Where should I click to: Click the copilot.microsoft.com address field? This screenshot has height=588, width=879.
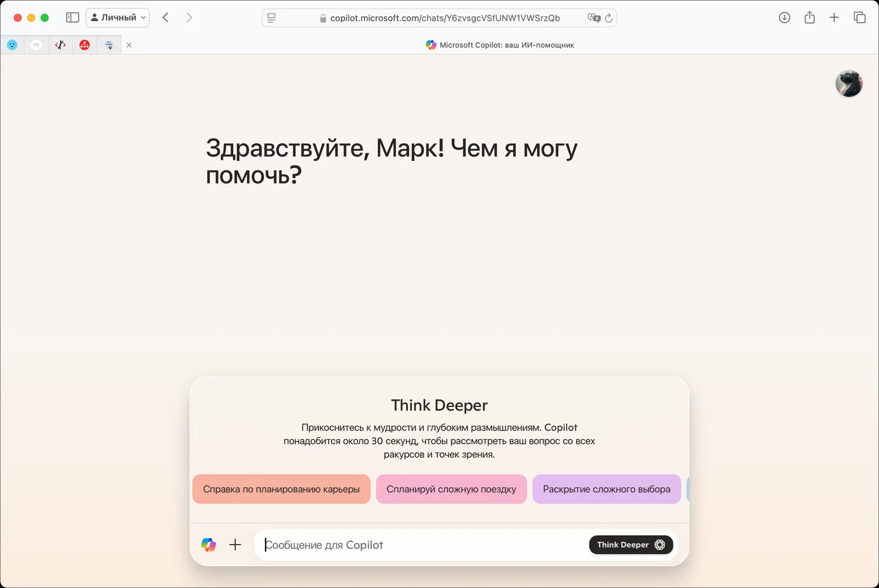tap(439, 18)
